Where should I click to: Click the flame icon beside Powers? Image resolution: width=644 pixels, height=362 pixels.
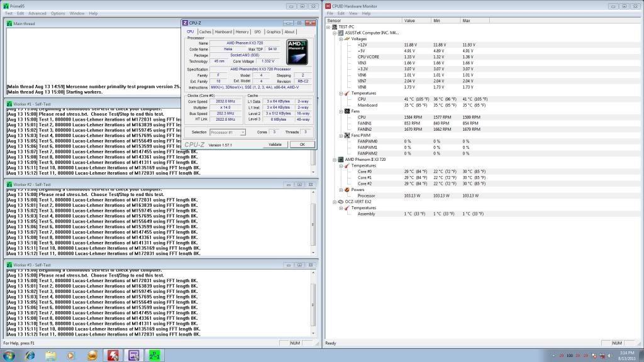point(347,190)
